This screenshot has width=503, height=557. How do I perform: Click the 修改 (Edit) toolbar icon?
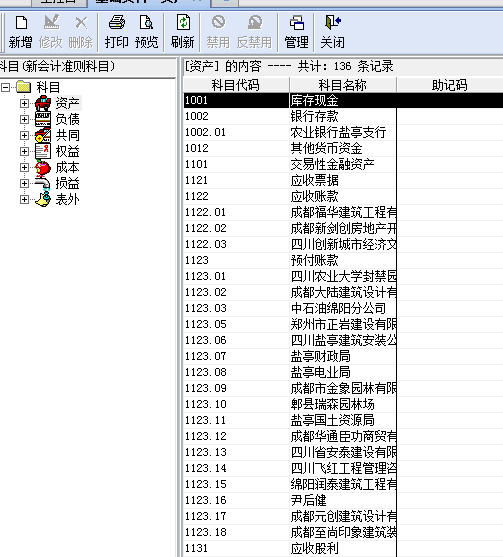point(51,22)
